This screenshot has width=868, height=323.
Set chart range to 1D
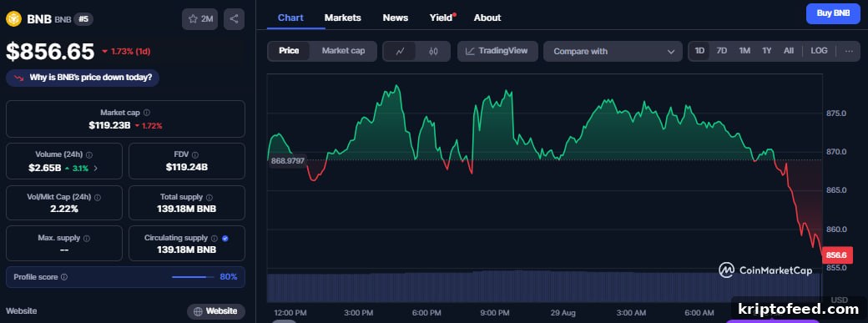699,51
